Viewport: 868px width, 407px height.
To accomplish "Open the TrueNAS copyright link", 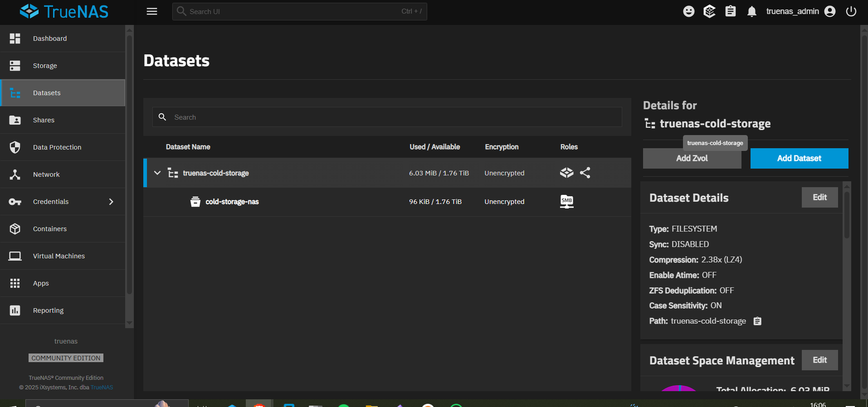I will pos(102,388).
